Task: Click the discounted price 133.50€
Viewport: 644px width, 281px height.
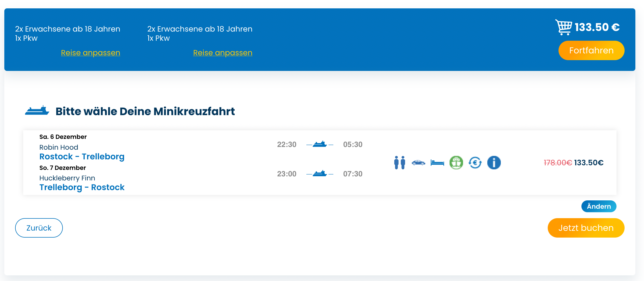Action: tap(588, 162)
